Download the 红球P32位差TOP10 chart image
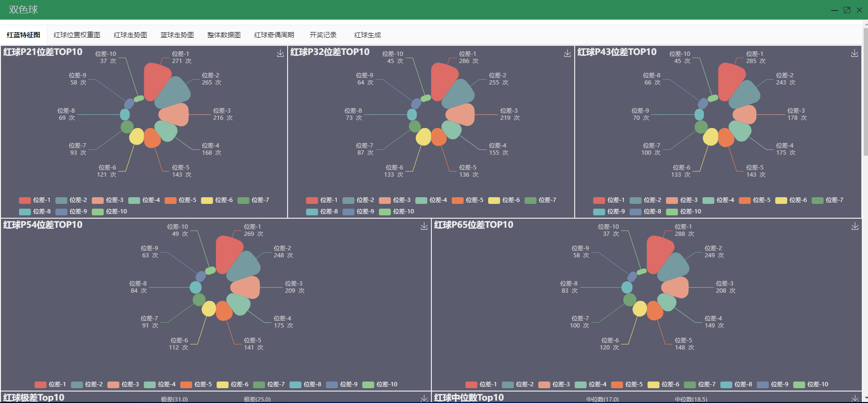Viewport: 868px width, 403px height. [568, 53]
